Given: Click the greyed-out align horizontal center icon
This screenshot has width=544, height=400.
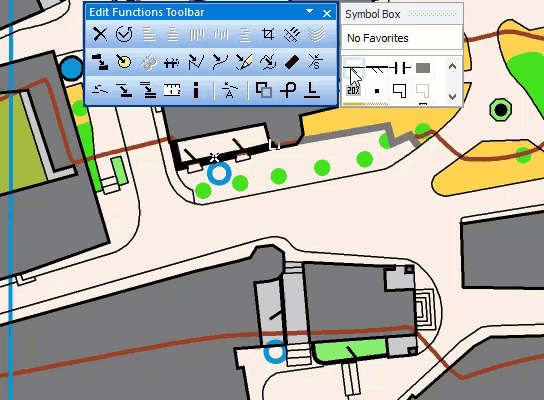Looking at the screenshot, I should tap(172, 34).
